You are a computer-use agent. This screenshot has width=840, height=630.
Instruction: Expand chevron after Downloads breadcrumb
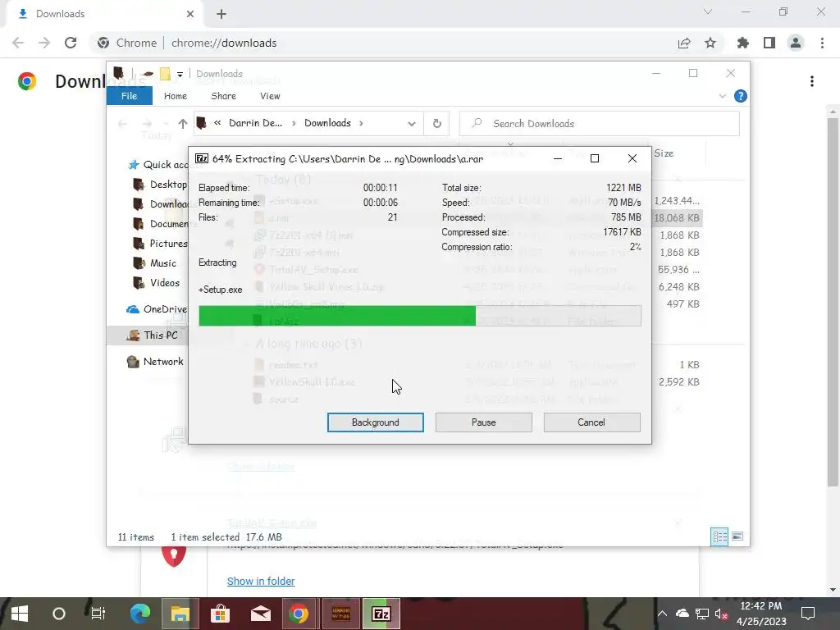361,123
